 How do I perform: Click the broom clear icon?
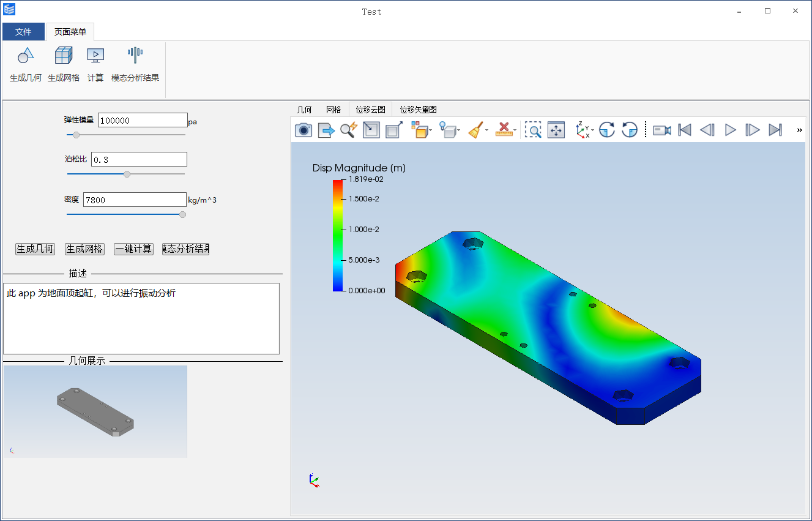tap(475, 130)
